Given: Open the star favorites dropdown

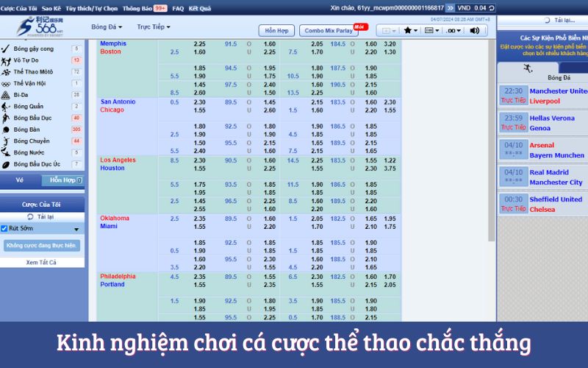Looking at the screenshot, I should [410, 30].
